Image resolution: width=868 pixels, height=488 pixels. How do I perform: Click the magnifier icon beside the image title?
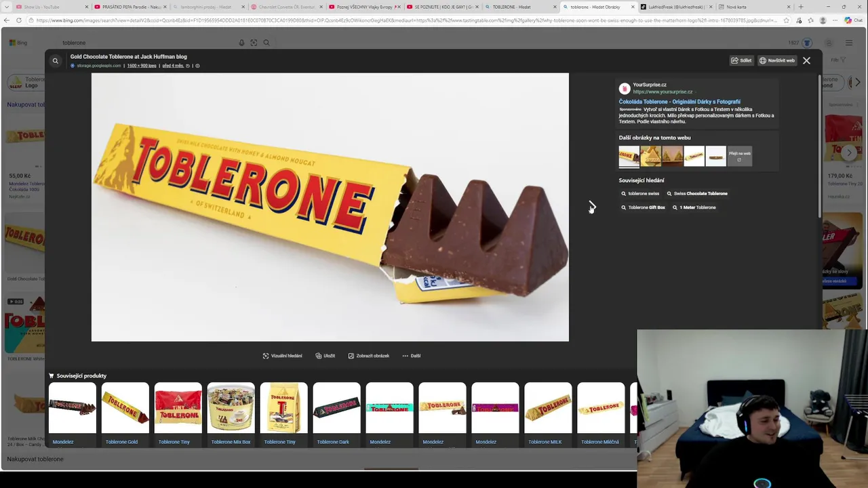point(56,61)
